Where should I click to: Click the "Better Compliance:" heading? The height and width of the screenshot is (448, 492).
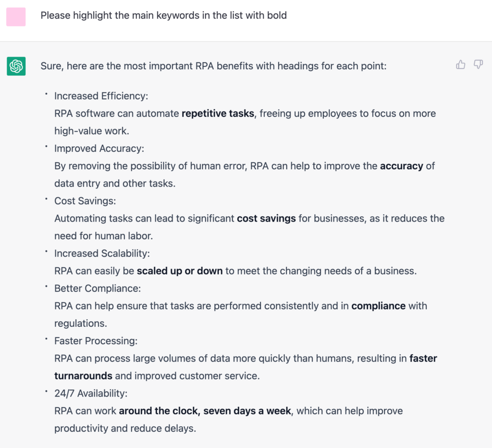tap(98, 288)
